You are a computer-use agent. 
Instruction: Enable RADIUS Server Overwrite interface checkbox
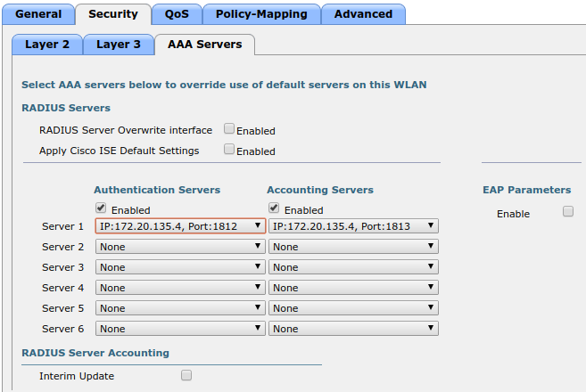229,129
